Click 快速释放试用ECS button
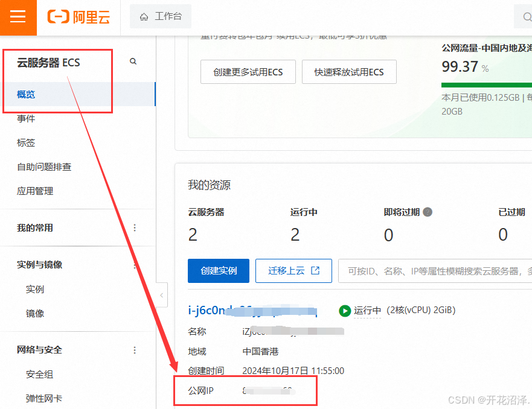Viewport: 532px width, 409px height. click(x=349, y=72)
